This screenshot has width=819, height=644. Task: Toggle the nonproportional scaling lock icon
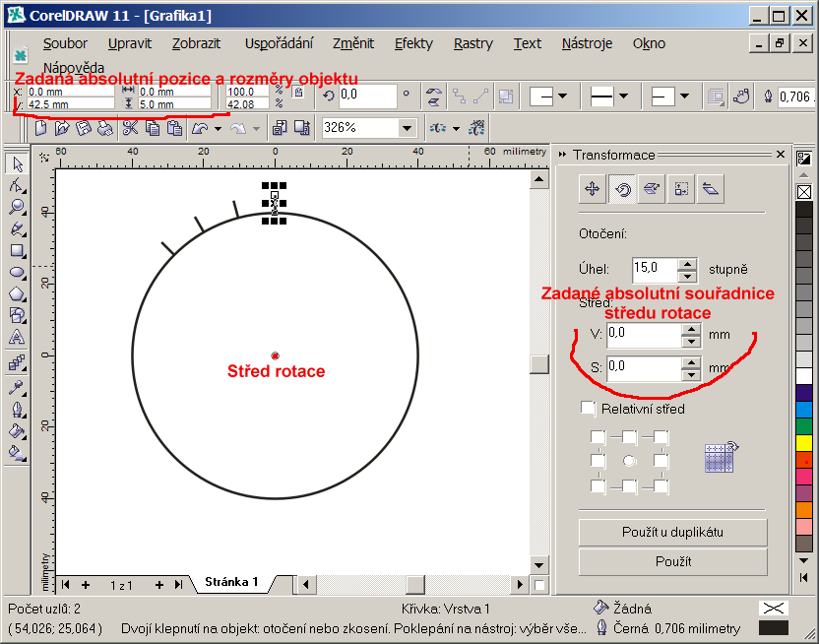(298, 93)
